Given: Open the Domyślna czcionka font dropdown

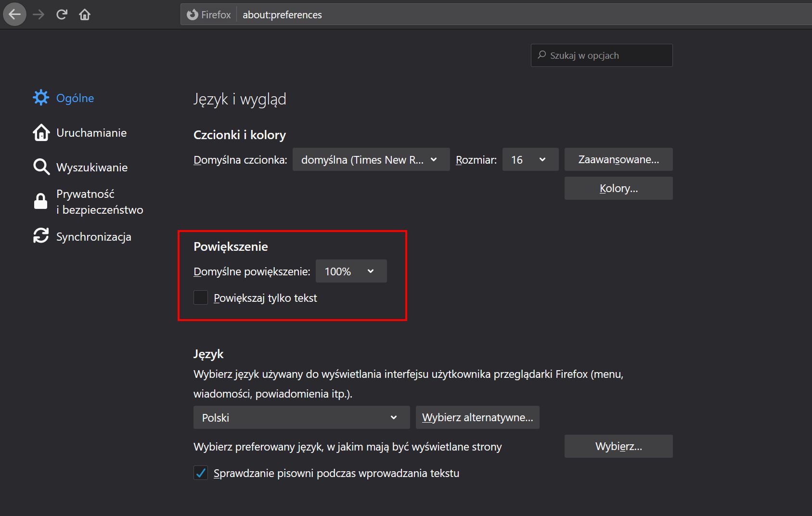Looking at the screenshot, I should tap(371, 159).
